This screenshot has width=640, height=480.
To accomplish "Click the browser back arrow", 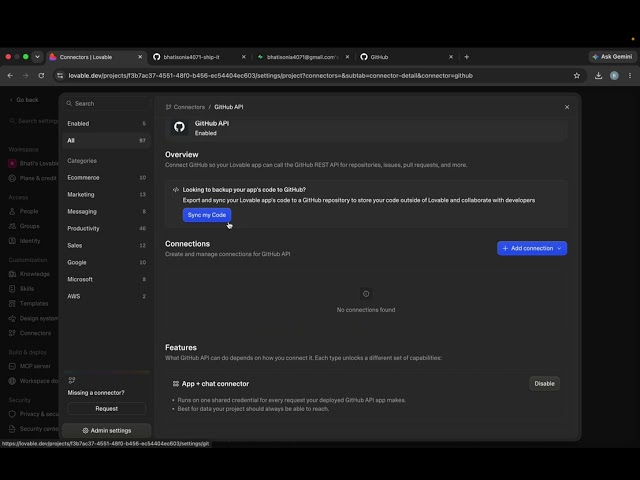I will pyautogui.click(x=10, y=76).
